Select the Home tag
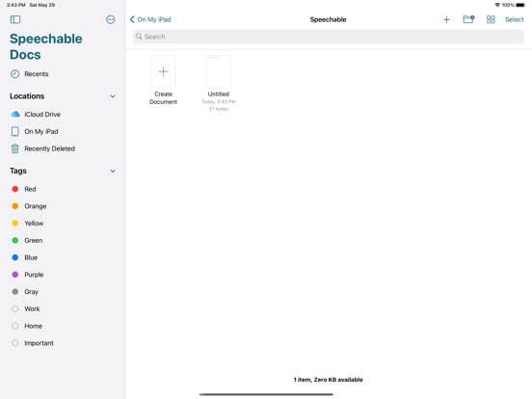This screenshot has width=532, height=399. (27, 326)
